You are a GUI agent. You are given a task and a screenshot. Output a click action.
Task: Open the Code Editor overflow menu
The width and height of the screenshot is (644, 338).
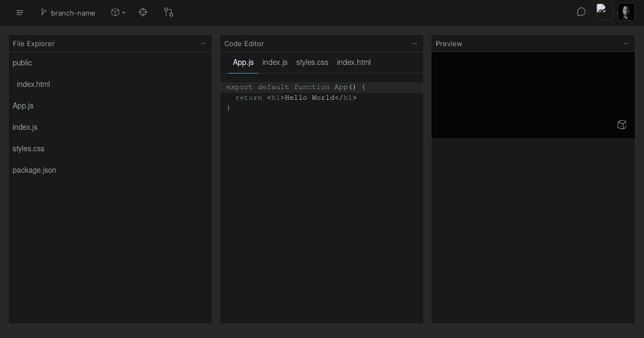[x=415, y=43]
